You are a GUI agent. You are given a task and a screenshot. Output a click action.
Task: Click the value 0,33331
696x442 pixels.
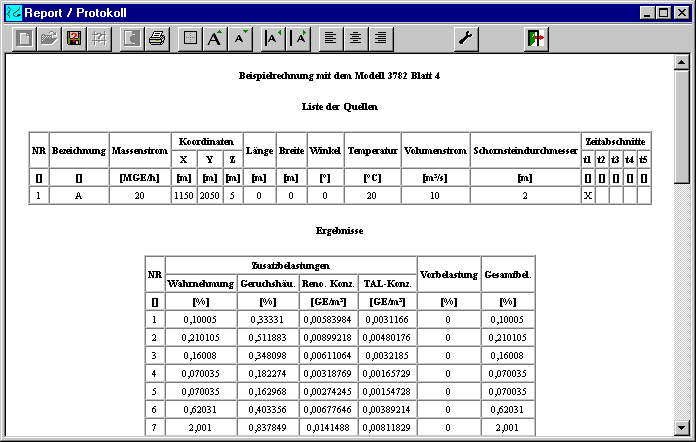(x=267, y=320)
